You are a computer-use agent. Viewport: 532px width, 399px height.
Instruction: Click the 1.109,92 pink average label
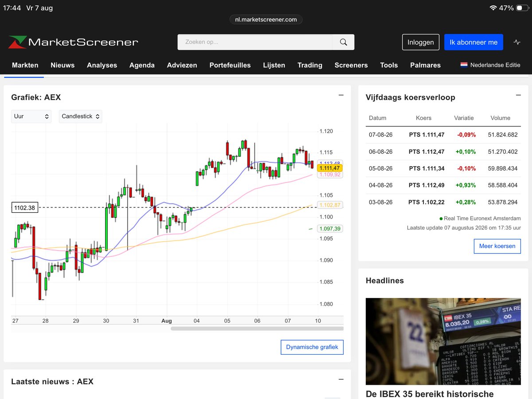point(329,175)
